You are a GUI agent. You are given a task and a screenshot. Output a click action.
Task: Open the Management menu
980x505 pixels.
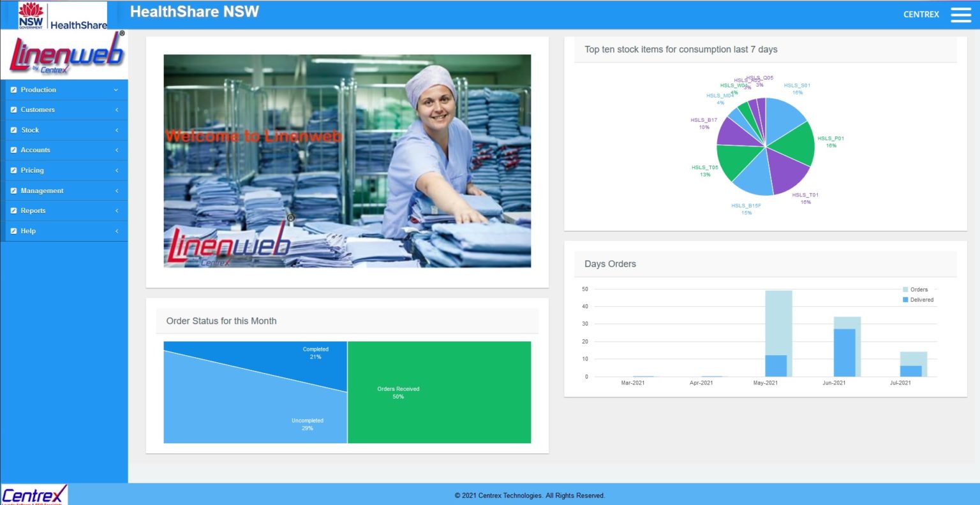pos(42,191)
